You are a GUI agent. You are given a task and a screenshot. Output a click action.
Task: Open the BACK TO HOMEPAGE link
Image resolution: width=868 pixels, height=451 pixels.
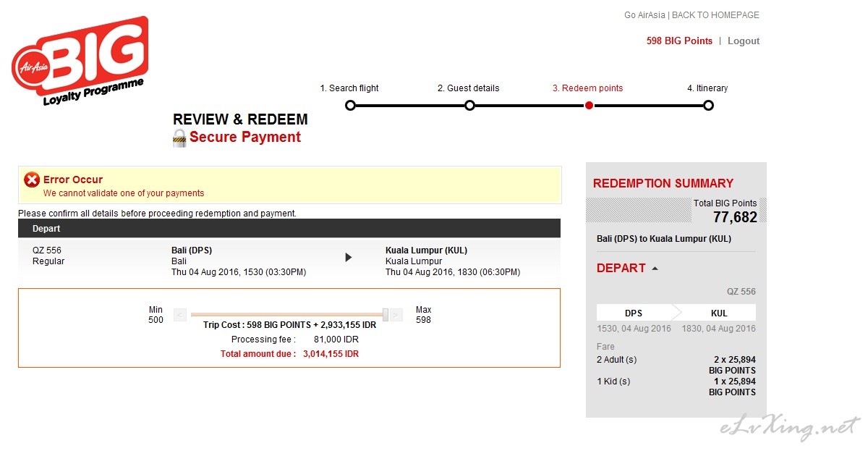pyautogui.click(x=715, y=15)
